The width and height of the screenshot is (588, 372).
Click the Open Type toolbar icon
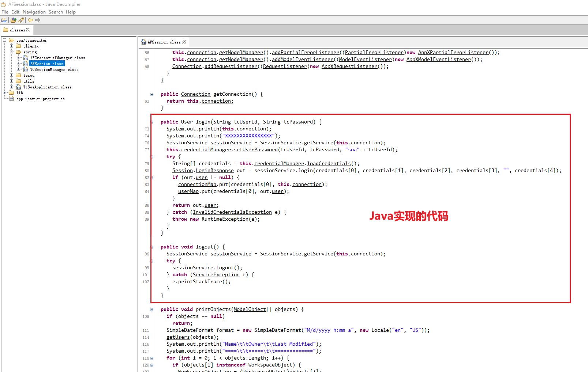tap(14, 20)
